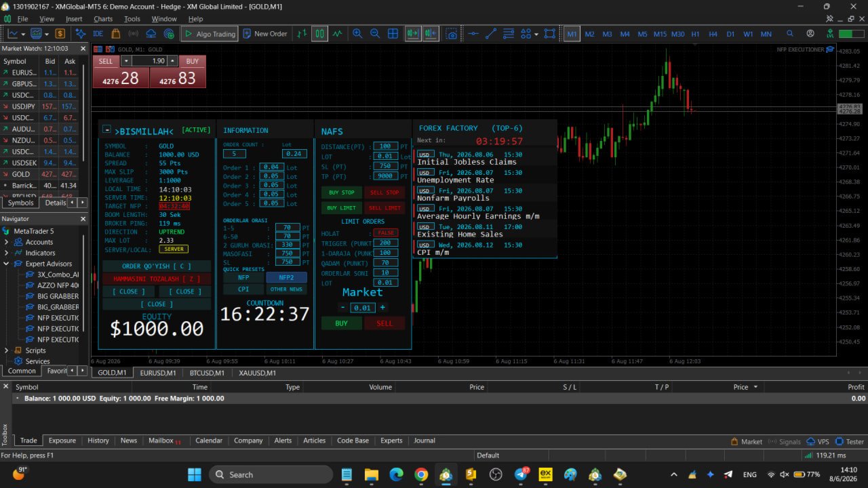
Task: Click the zoom in magnifier icon
Action: [357, 33]
